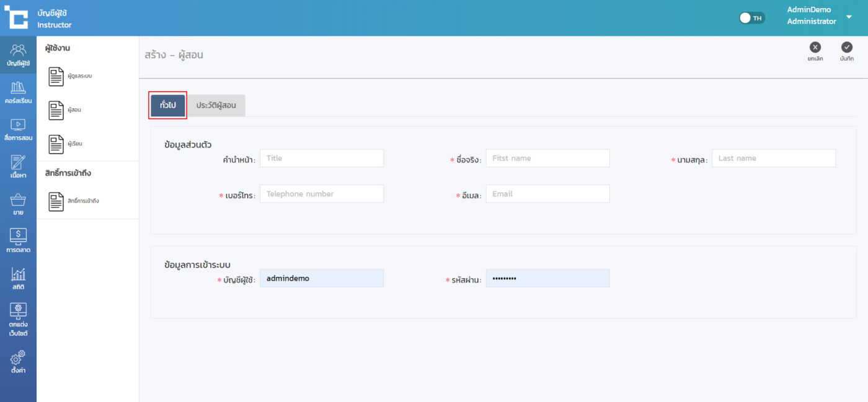Image resolution: width=868 pixels, height=402 pixels.
Task: Open ผู้ดูแลระบบ administrator list item
Action: point(74,76)
